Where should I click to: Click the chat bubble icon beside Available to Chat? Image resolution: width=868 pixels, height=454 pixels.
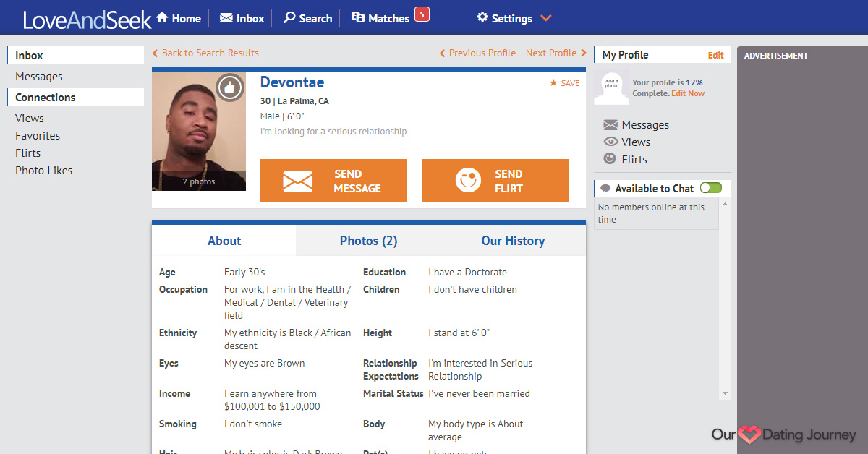pyautogui.click(x=605, y=189)
